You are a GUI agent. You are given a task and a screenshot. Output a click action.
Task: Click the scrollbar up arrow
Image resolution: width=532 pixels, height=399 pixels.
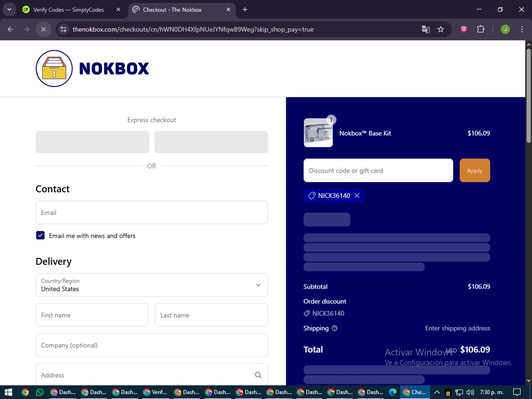tap(528, 44)
